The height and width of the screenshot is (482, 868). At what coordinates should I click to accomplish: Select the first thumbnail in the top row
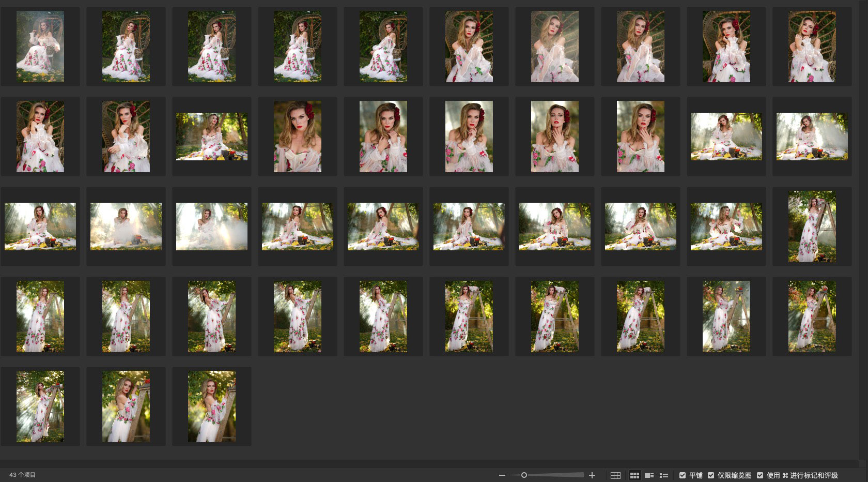[x=40, y=47]
